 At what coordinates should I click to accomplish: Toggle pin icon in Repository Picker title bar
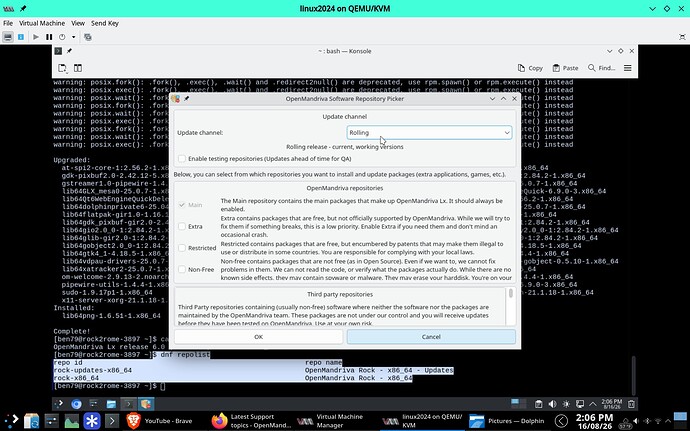(187, 99)
